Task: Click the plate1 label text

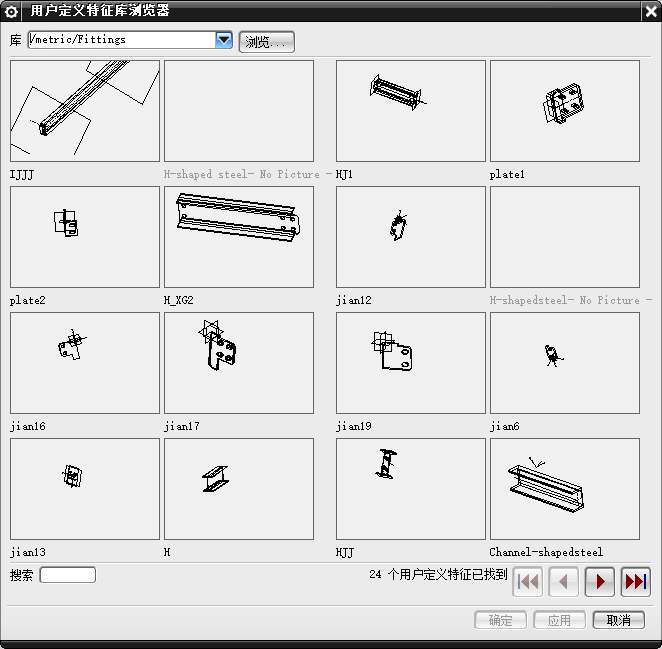Action: [507, 174]
